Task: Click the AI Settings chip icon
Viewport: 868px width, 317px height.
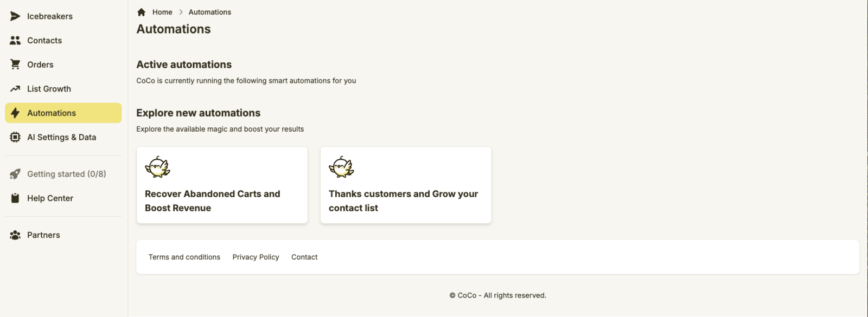Action: point(15,137)
